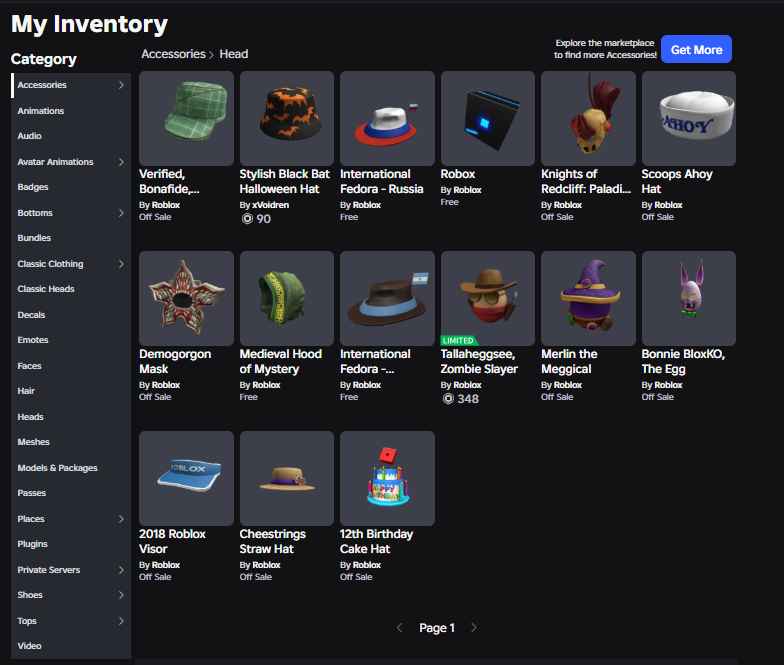Open the Scoops Ahoy Hat thumbnail
The width and height of the screenshot is (784, 665).
[689, 118]
